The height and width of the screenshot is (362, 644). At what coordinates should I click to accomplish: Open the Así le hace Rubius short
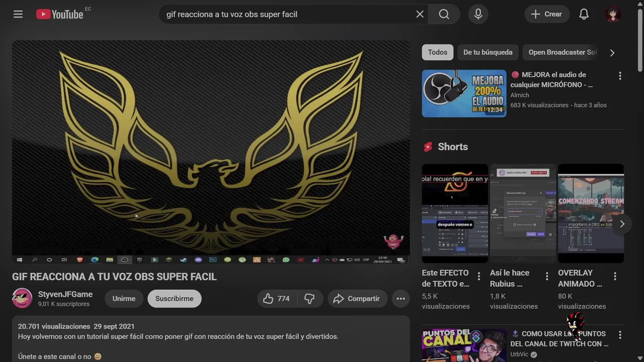click(523, 213)
